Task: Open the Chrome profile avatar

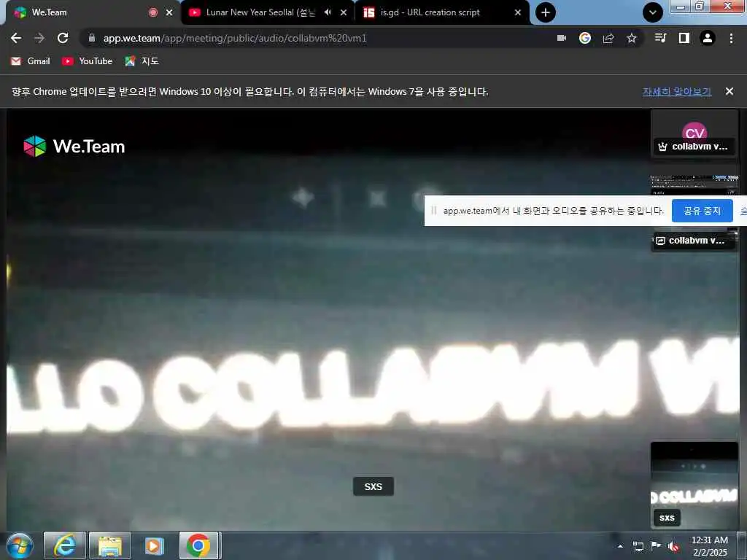Action: [x=708, y=38]
